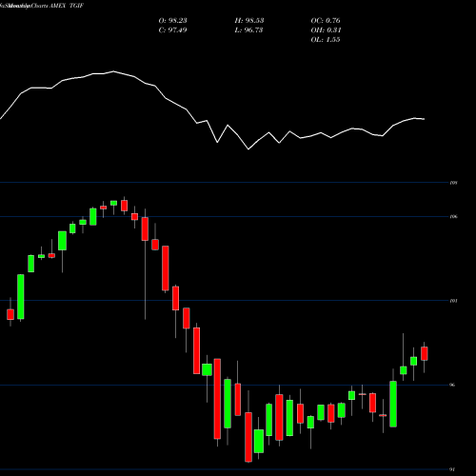Click the OC: 0.76 value
The width and height of the screenshot is (476, 476).
pyautogui.click(x=326, y=21)
